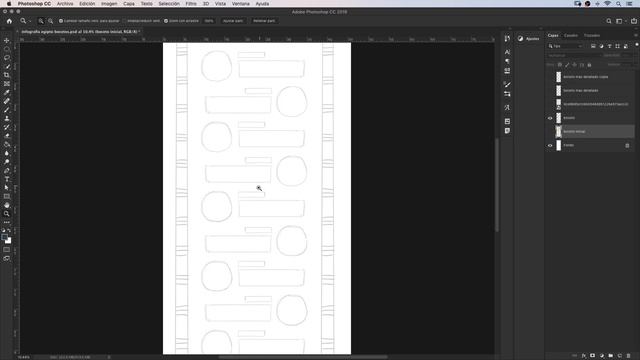
Task: Toggle Quick Mask mode
Action: (7, 249)
